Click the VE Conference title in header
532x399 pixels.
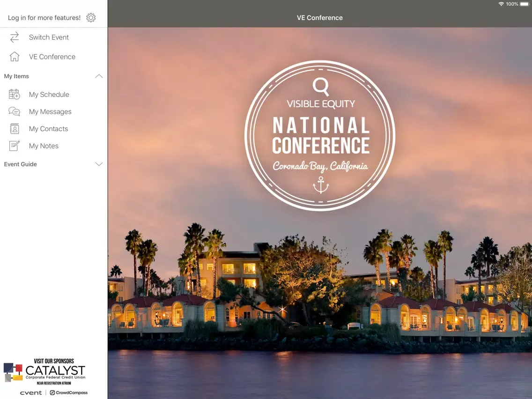pos(319,18)
